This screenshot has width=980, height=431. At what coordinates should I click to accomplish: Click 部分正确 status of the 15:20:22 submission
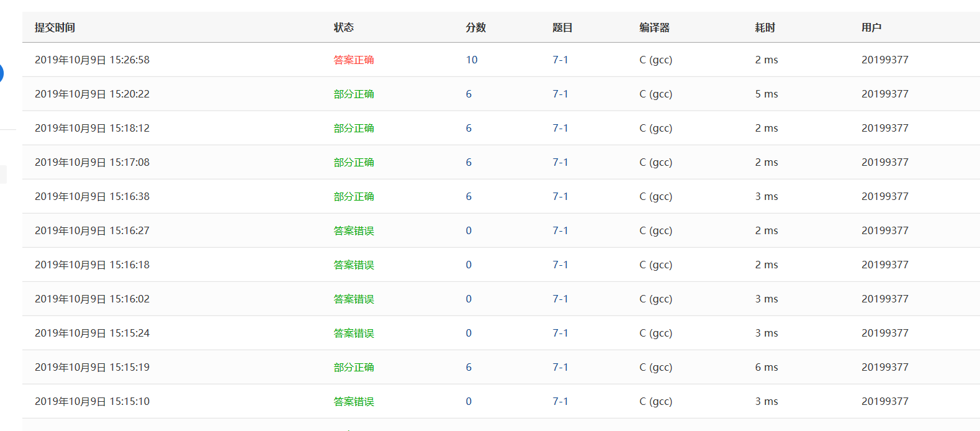pos(354,94)
